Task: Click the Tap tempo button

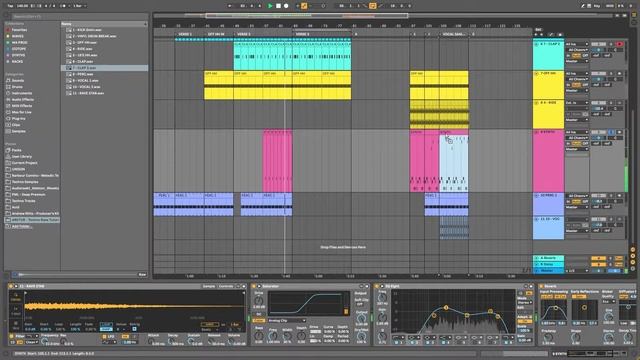Action: point(11,6)
